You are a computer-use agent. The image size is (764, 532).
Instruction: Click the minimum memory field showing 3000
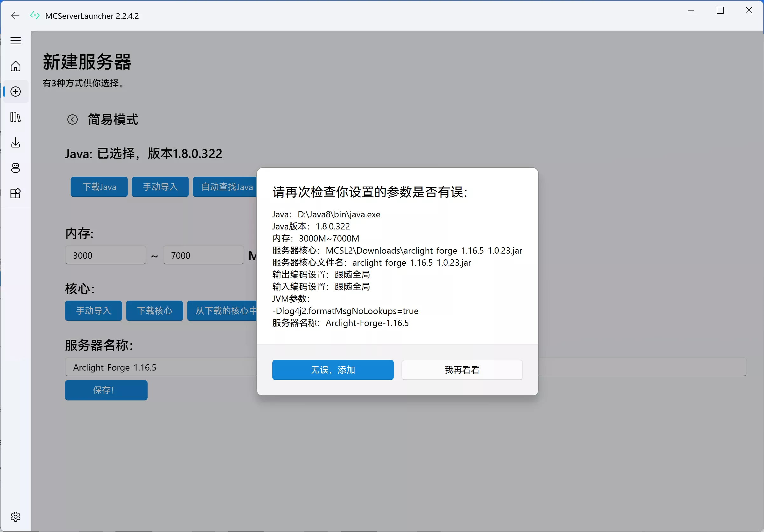(106, 256)
